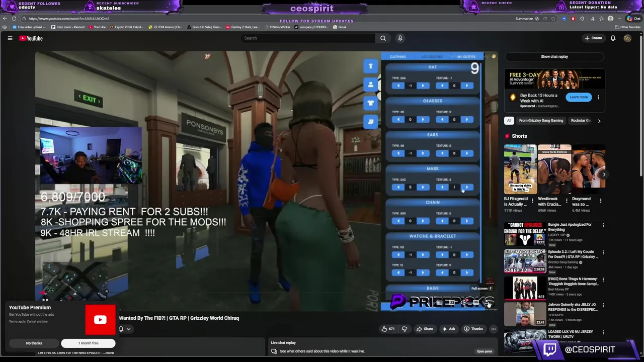Open the sponsored ad options menu
This screenshot has height=362, width=644.
click(x=598, y=97)
